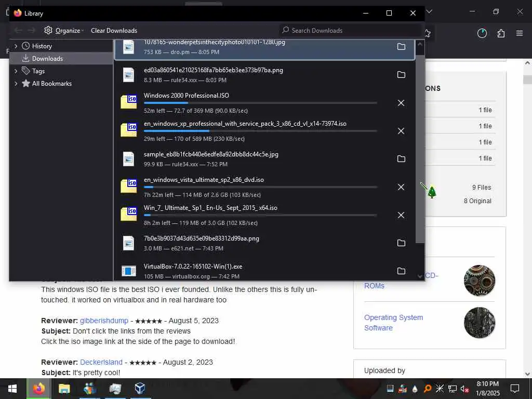Open Operating System Software collection link
The image size is (532, 399).
394,323
